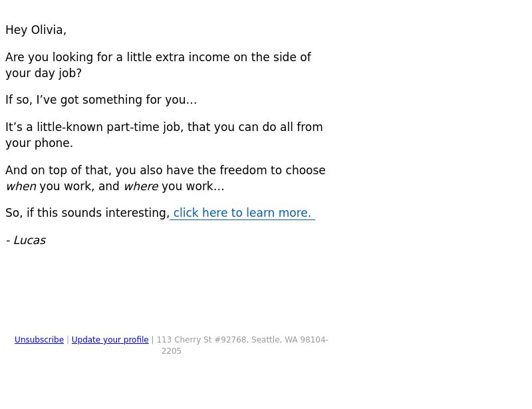The width and height of the screenshot is (532, 409).
Task: Click the "your day job?" line
Action: point(43,73)
